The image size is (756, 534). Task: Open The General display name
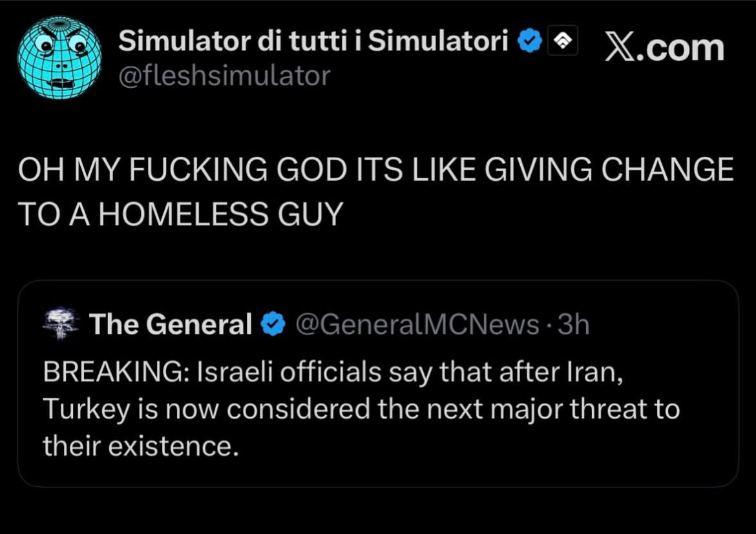(x=171, y=324)
